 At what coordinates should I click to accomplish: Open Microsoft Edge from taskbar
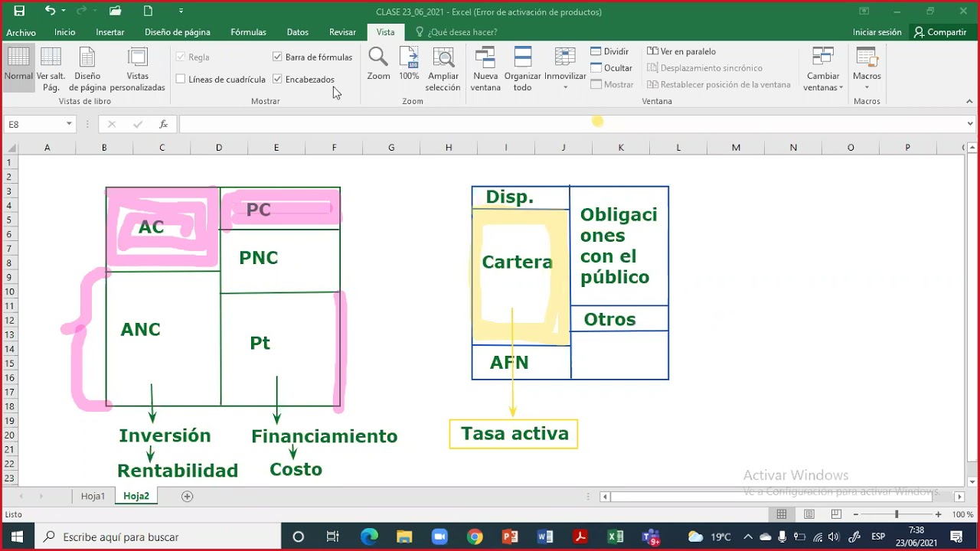point(369,536)
